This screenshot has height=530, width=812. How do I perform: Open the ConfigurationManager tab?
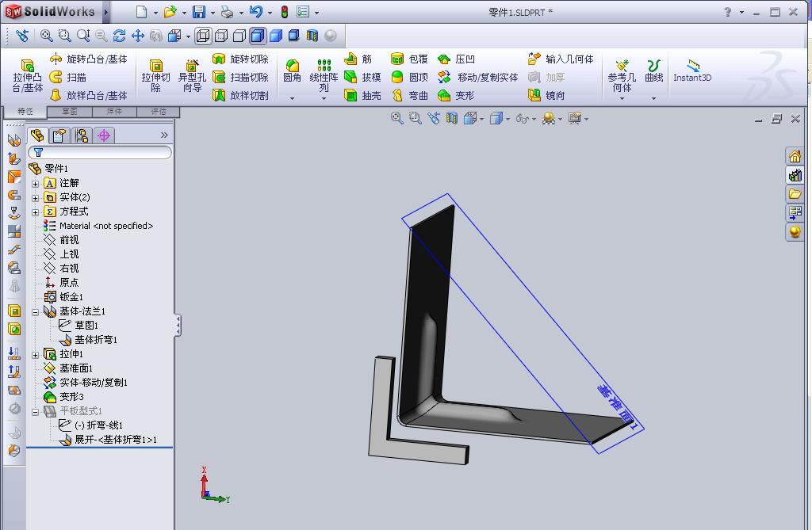tap(82, 135)
